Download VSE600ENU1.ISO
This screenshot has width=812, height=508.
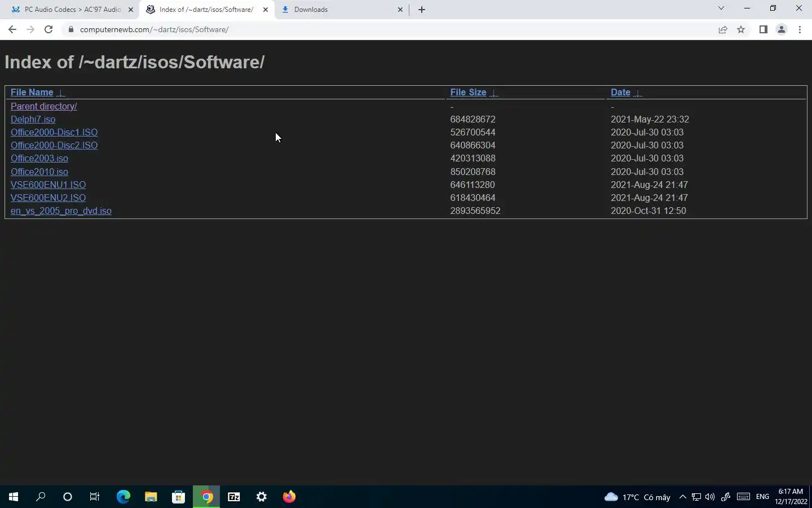[x=48, y=185]
